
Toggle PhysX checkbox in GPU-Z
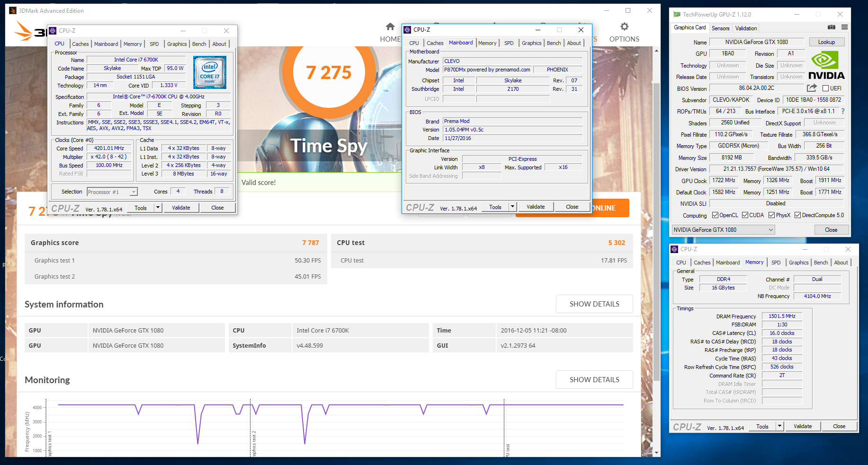pos(771,215)
